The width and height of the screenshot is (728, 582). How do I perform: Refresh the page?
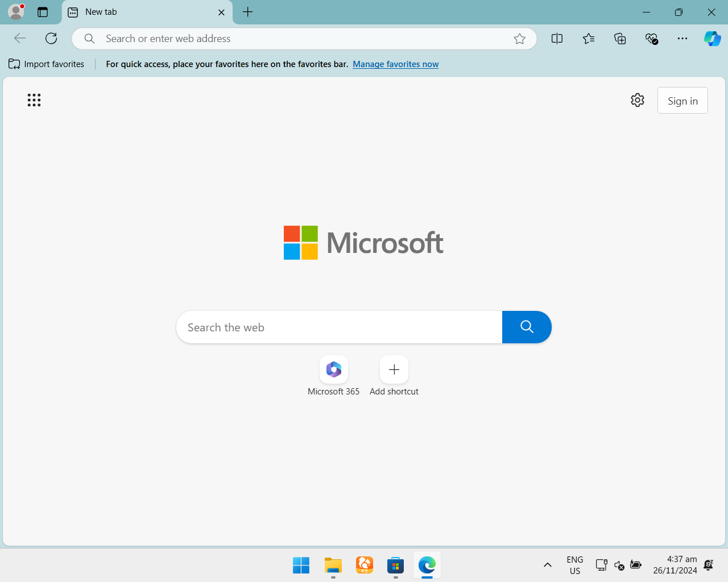point(51,38)
